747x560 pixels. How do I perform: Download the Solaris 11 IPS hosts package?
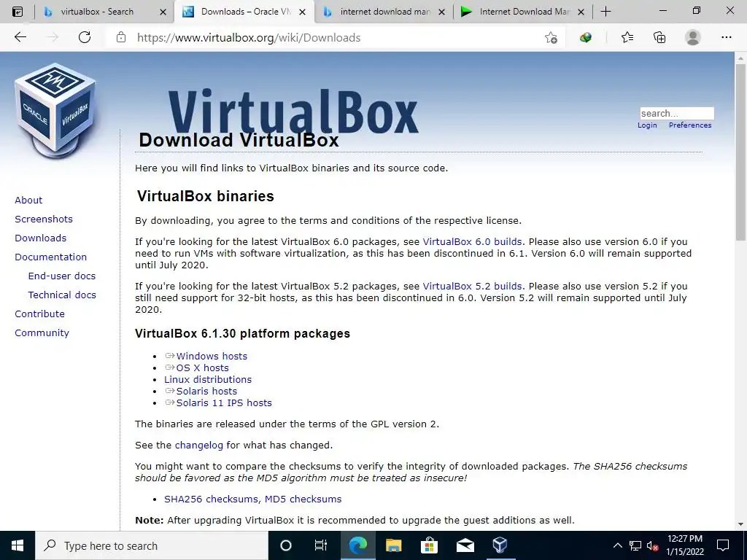tap(224, 402)
